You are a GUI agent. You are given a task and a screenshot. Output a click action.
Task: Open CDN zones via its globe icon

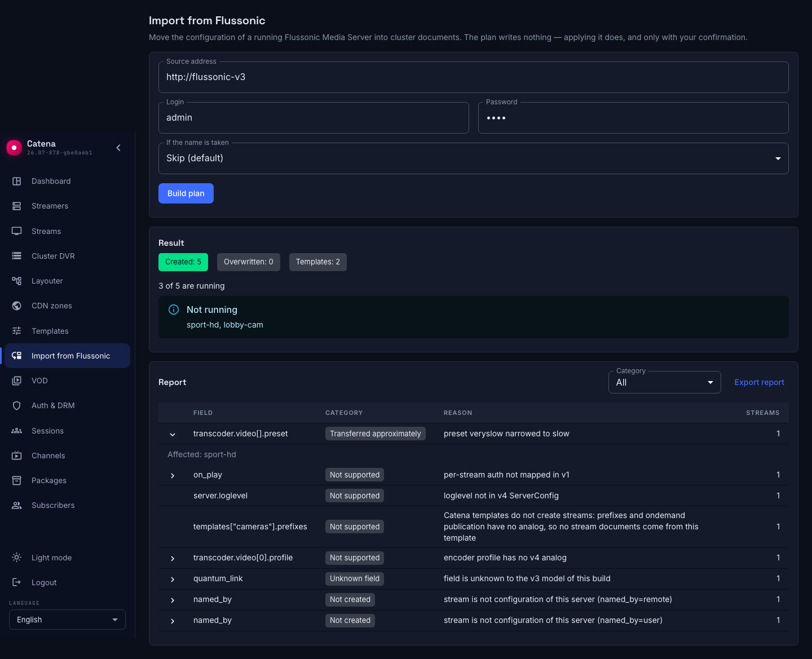(17, 306)
